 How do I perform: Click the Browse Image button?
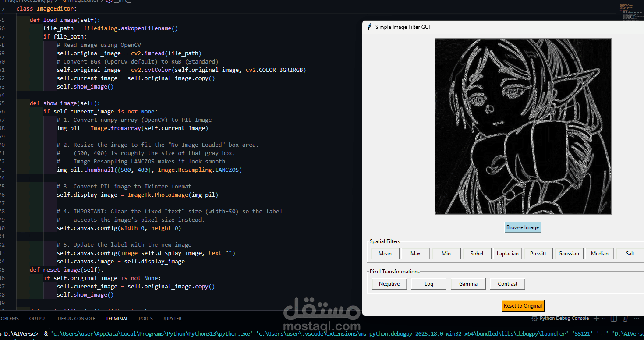[523, 227]
